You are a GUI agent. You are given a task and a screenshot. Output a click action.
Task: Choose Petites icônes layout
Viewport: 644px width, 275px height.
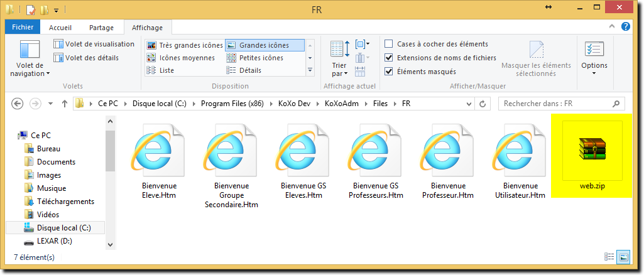point(254,58)
